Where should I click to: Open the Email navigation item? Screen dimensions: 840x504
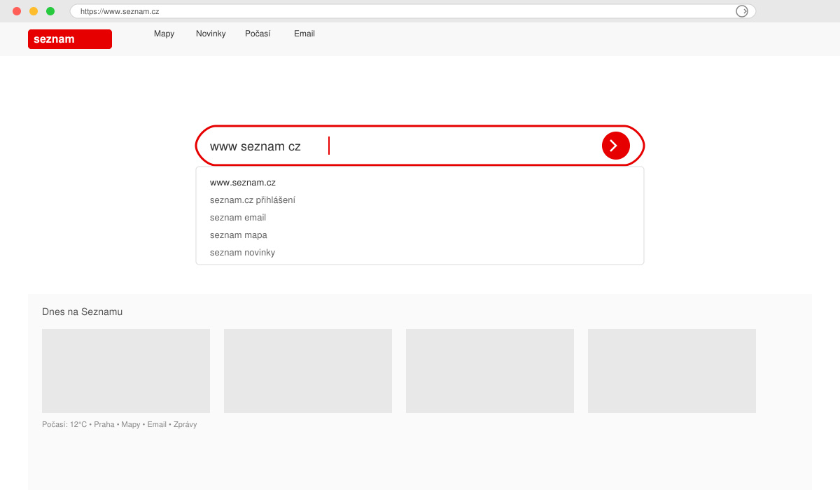pyautogui.click(x=304, y=34)
